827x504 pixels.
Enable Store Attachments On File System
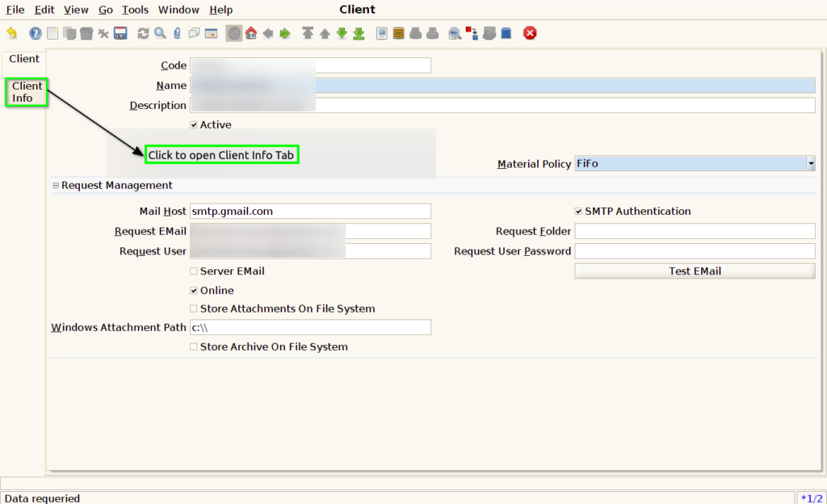coord(194,309)
